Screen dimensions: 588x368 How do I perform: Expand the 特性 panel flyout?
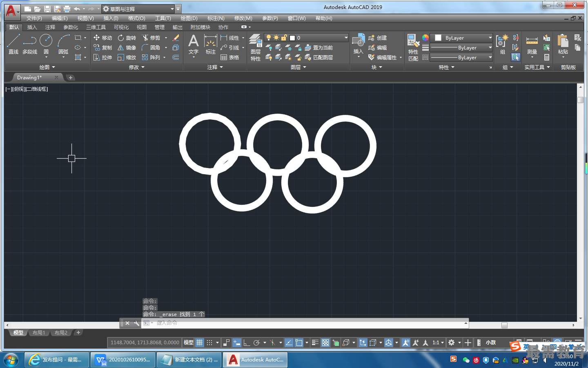point(446,67)
